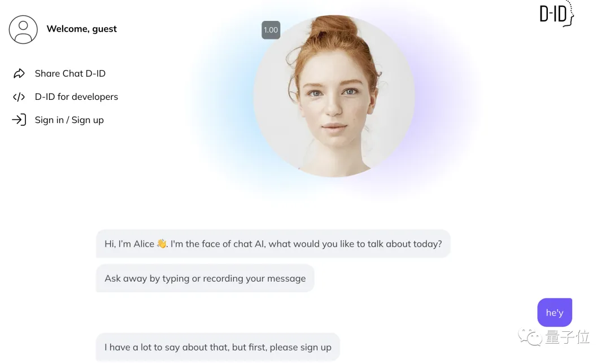Click the "I have a lot to say" reply
Screen dimensions: 610x364
(217, 347)
